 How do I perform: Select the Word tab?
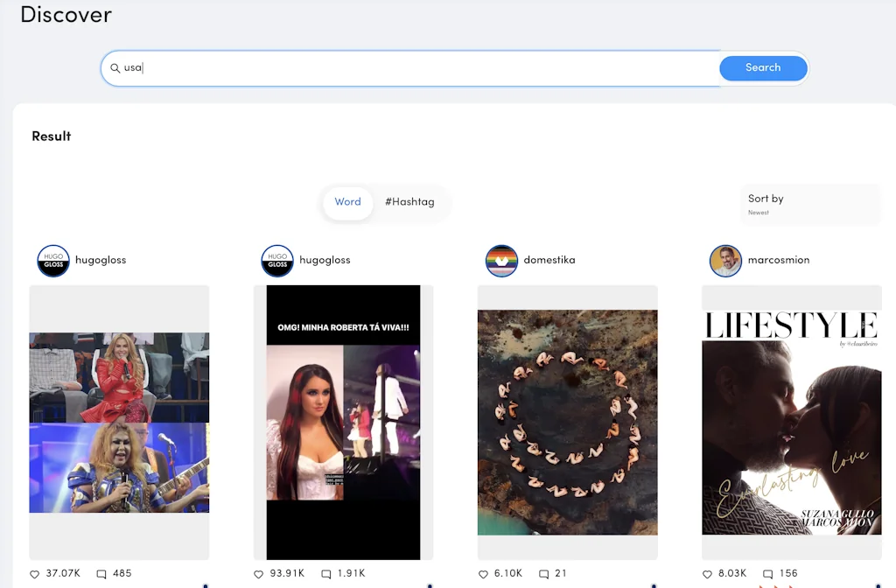click(347, 201)
